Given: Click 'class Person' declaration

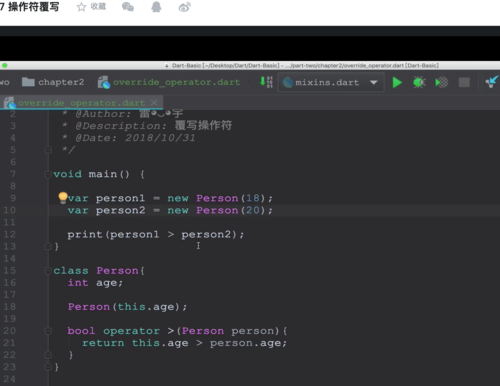Looking at the screenshot, I should point(96,271).
